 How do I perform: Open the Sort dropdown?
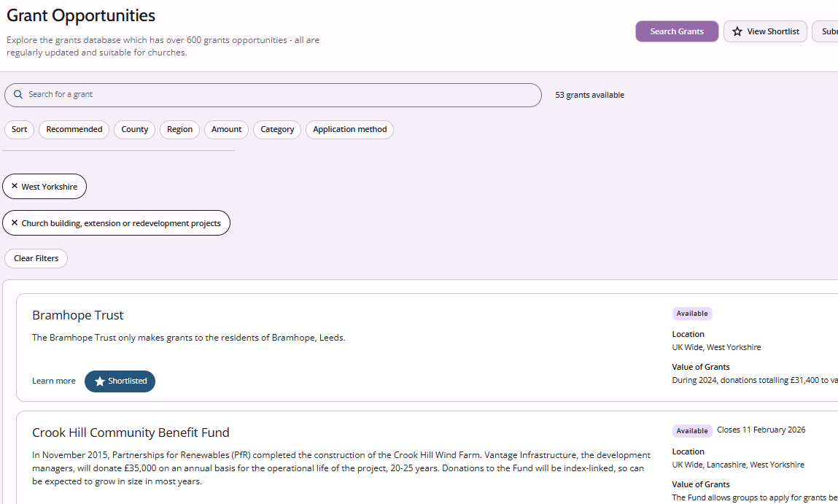click(x=19, y=130)
